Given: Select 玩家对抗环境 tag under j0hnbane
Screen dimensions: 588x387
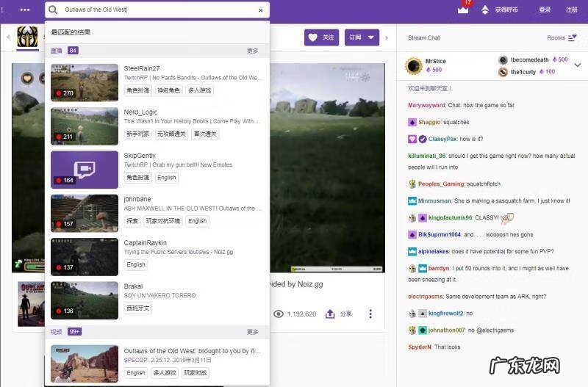Looking at the screenshot, I should pos(162,221).
